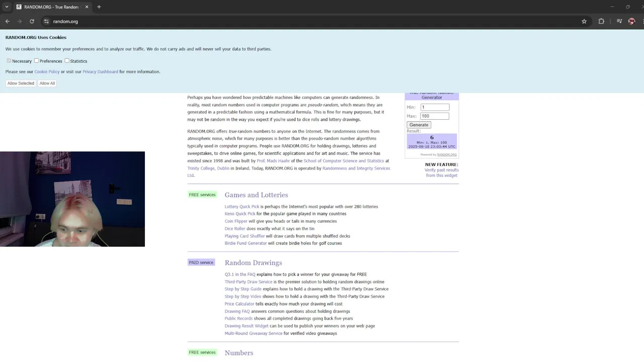Open the Keno Quick Pick link
Viewport: 644px width, 362px height.
click(x=240, y=214)
